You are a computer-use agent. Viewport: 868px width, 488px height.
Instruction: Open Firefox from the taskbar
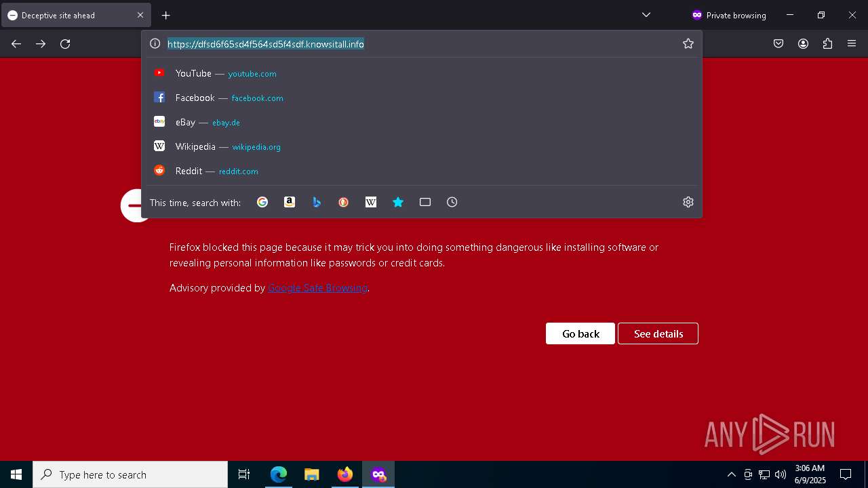coord(345,474)
